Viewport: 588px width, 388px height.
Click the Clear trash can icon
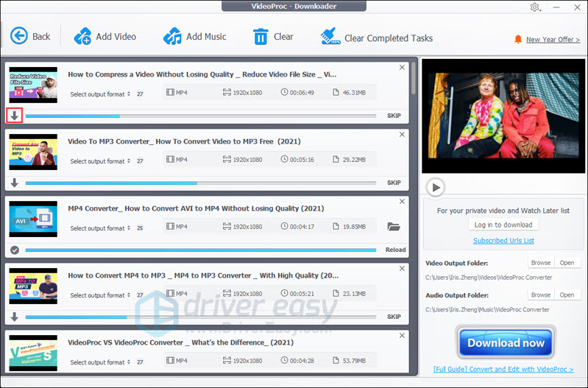point(261,36)
